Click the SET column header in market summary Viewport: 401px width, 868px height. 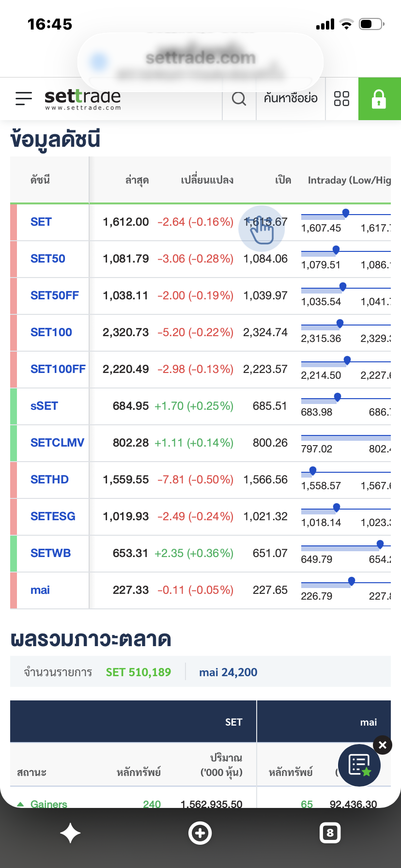click(233, 722)
